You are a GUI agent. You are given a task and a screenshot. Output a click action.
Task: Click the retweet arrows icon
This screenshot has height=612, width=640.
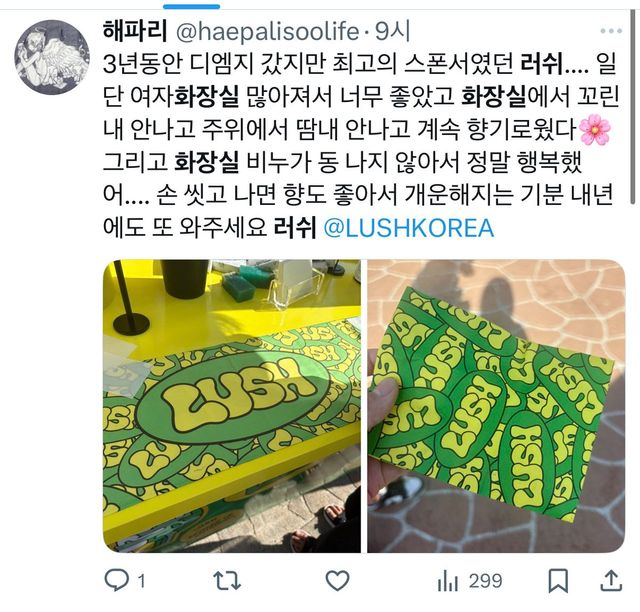tap(227, 581)
